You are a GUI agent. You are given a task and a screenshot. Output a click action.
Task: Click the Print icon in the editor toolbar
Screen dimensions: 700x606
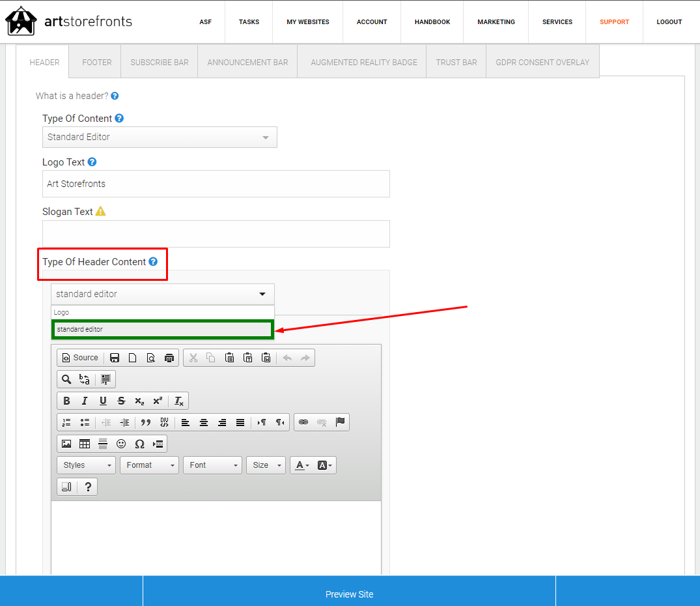coord(169,358)
